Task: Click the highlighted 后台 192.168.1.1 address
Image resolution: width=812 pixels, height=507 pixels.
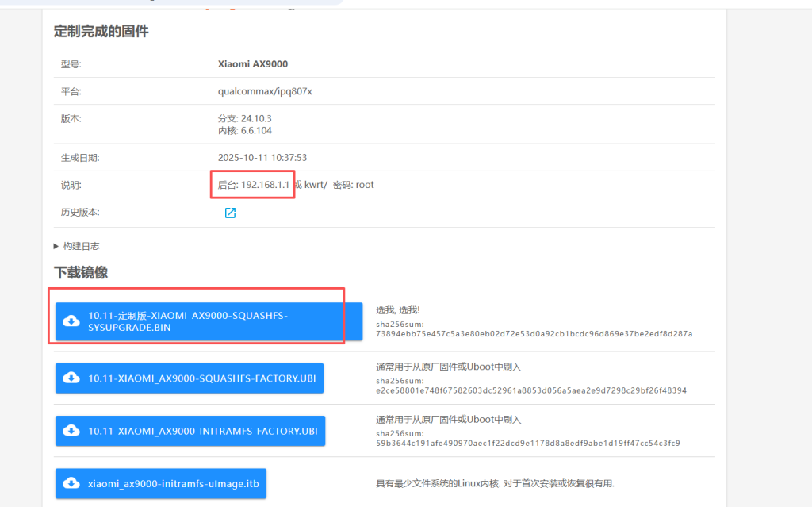Action: [x=252, y=184]
